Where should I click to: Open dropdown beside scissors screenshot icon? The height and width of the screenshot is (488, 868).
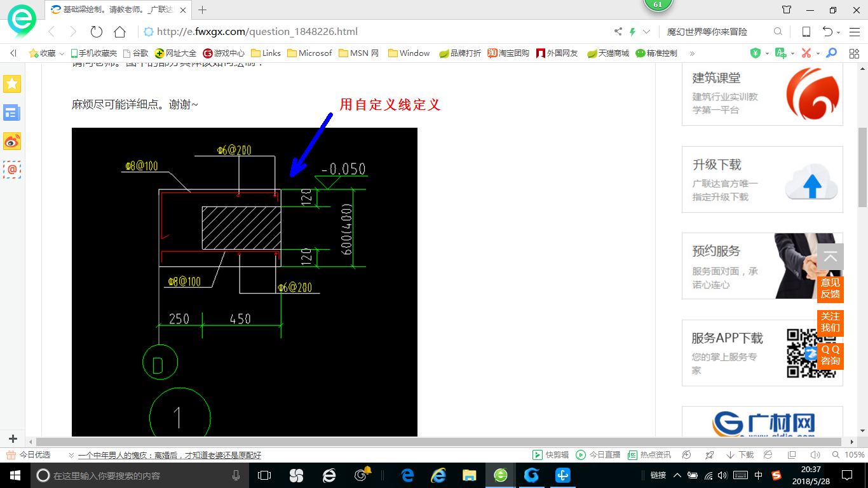(x=818, y=53)
